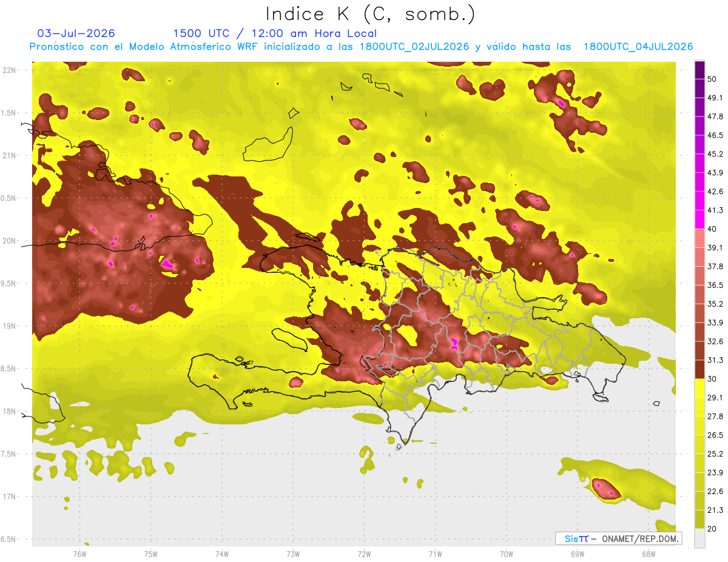Image resolution: width=728 pixels, height=562 pixels.
Task: Click the legend value "25.2"
Action: pos(715,454)
